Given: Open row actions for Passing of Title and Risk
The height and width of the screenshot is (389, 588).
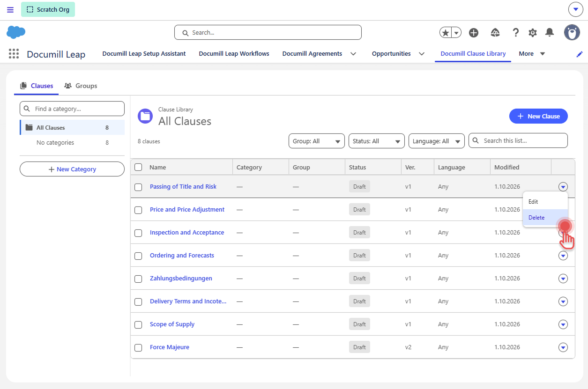Looking at the screenshot, I should coord(563,187).
